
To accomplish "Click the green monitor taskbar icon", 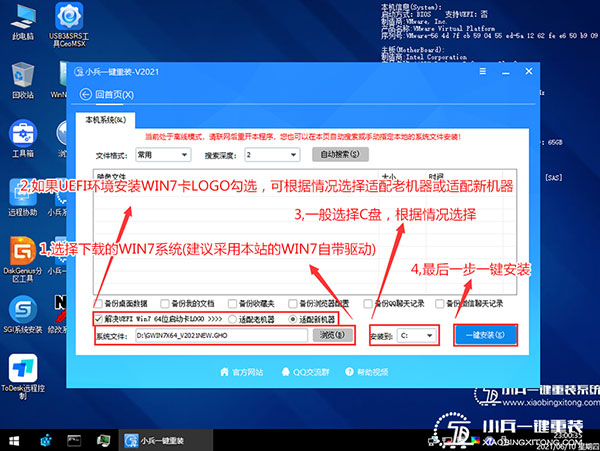I will pyautogui.click(x=103, y=441).
